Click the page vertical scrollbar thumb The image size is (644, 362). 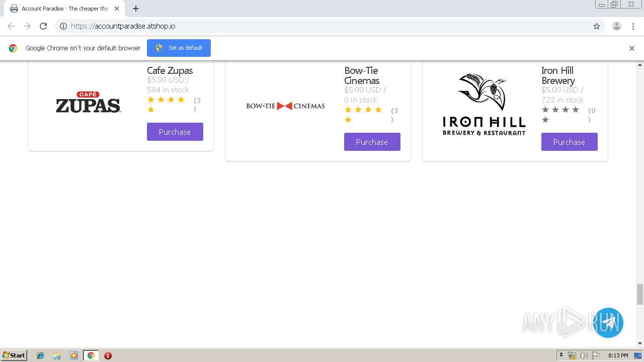click(640, 294)
